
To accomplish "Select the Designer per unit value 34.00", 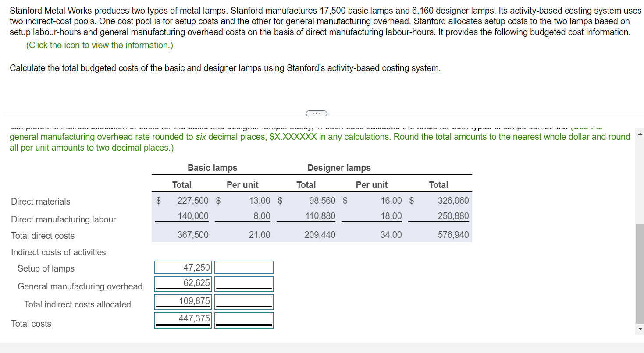I will tap(391, 235).
